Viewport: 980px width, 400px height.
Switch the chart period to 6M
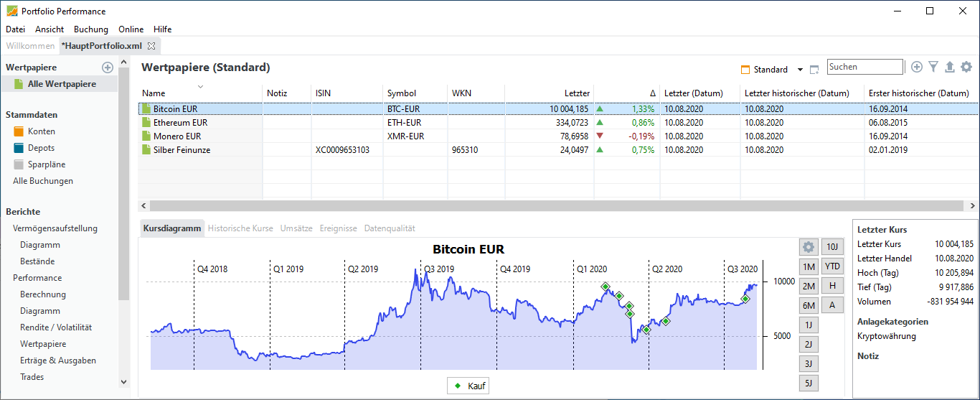[809, 305]
